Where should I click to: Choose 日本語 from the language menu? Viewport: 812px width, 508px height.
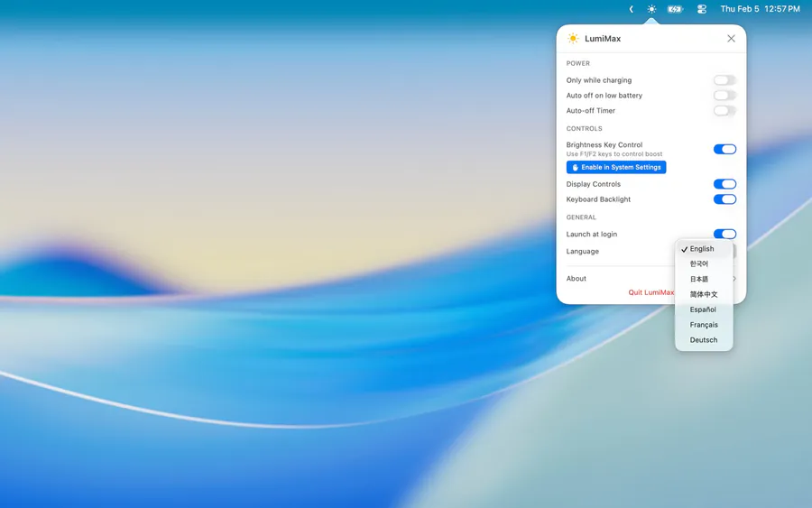pos(705,279)
